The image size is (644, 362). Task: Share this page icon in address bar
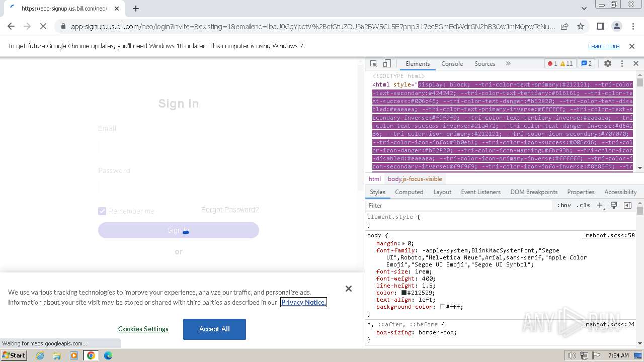(x=565, y=26)
